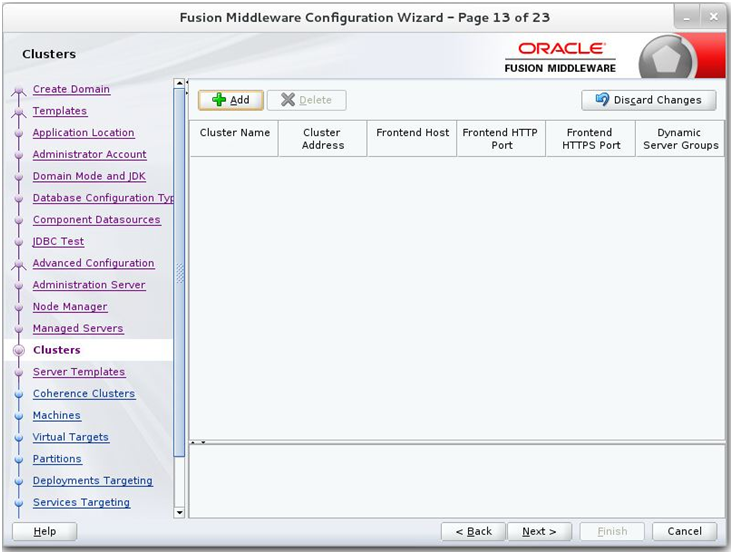Click green plus icon on Add
This screenshot has width=733, height=554.
(219, 100)
